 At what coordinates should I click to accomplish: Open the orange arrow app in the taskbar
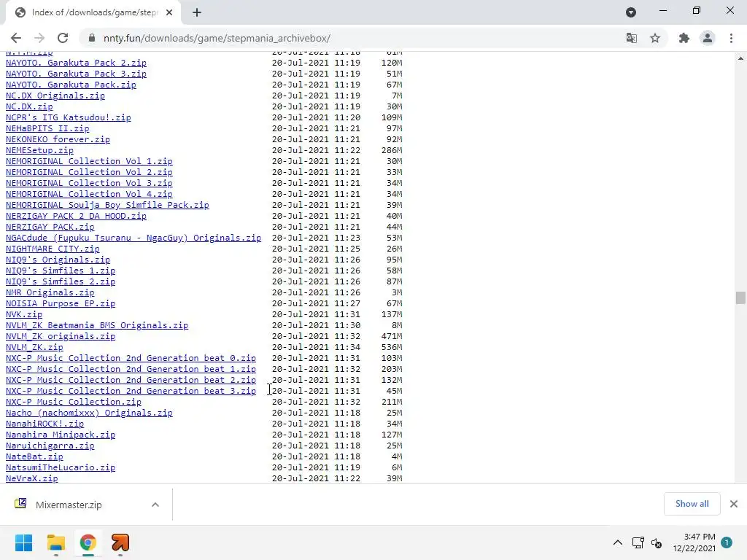point(120,542)
